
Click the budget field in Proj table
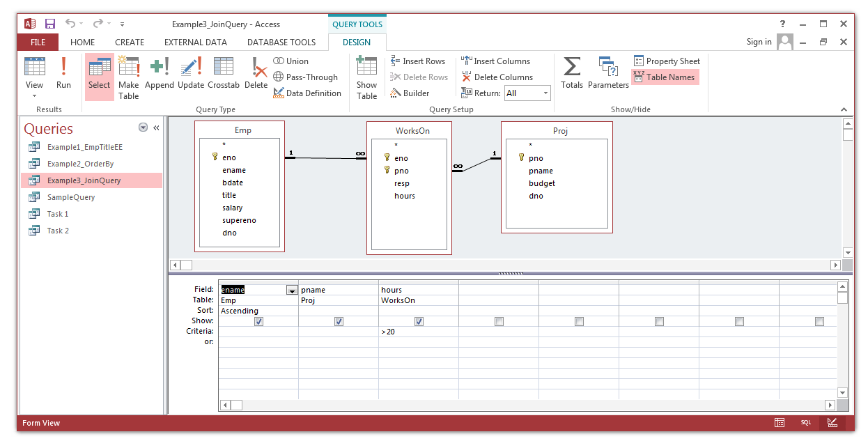coord(542,183)
